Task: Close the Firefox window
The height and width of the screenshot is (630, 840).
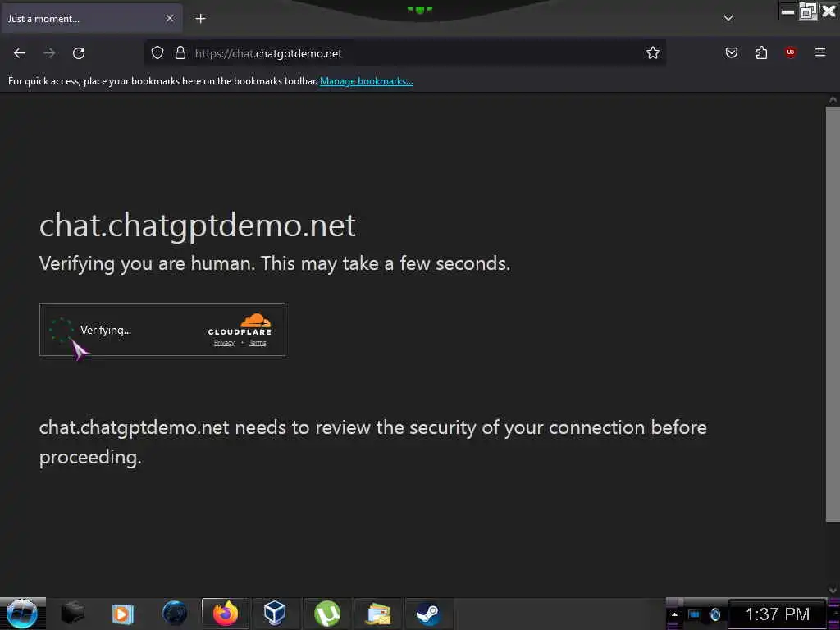Action: (x=829, y=11)
